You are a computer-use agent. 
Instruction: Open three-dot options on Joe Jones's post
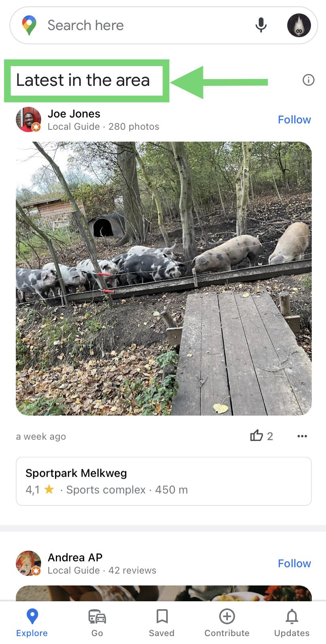302,436
